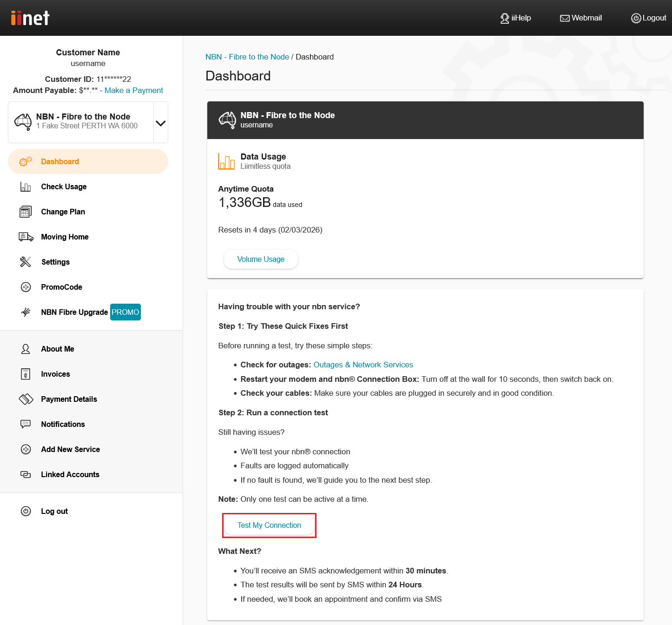Open Outages & Network Services link
Screen dimensions: 672x625
pos(363,365)
